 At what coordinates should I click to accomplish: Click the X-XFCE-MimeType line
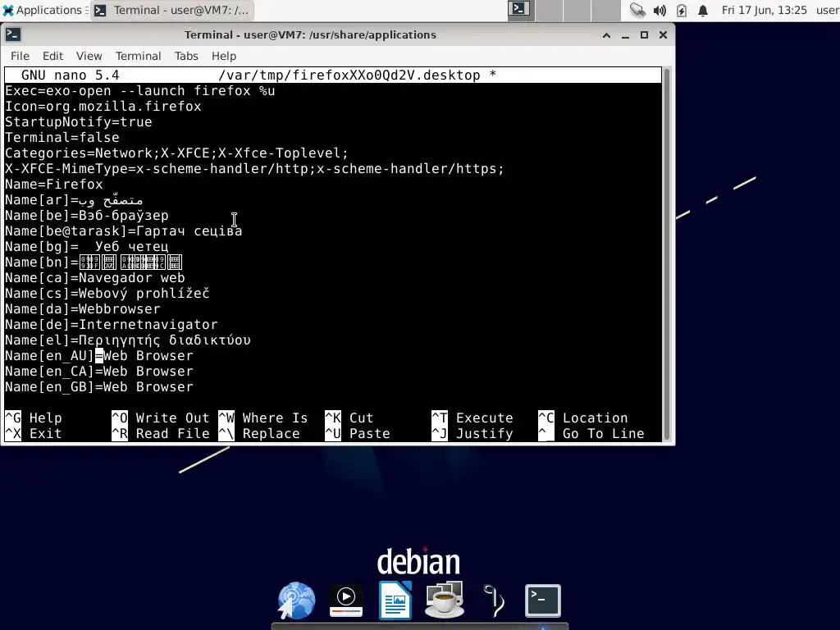[254, 168]
